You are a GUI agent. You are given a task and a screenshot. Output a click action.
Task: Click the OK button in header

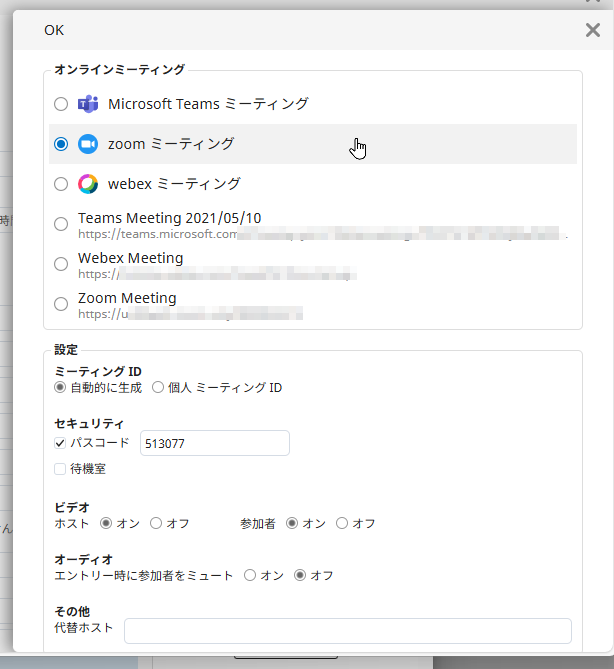coord(54,30)
